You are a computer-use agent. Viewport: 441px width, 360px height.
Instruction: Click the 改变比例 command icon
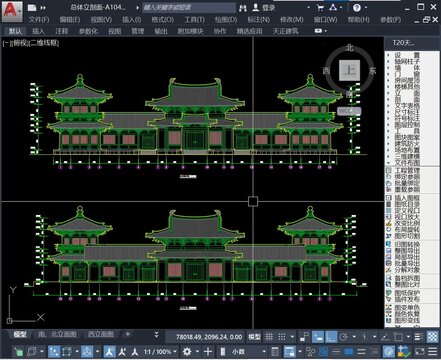click(x=389, y=223)
